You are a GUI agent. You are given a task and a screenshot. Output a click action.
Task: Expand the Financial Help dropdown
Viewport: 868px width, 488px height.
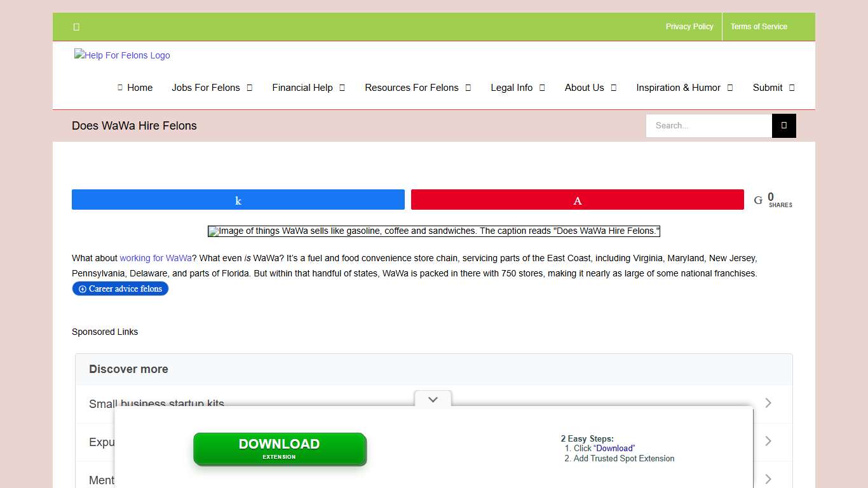(x=308, y=88)
